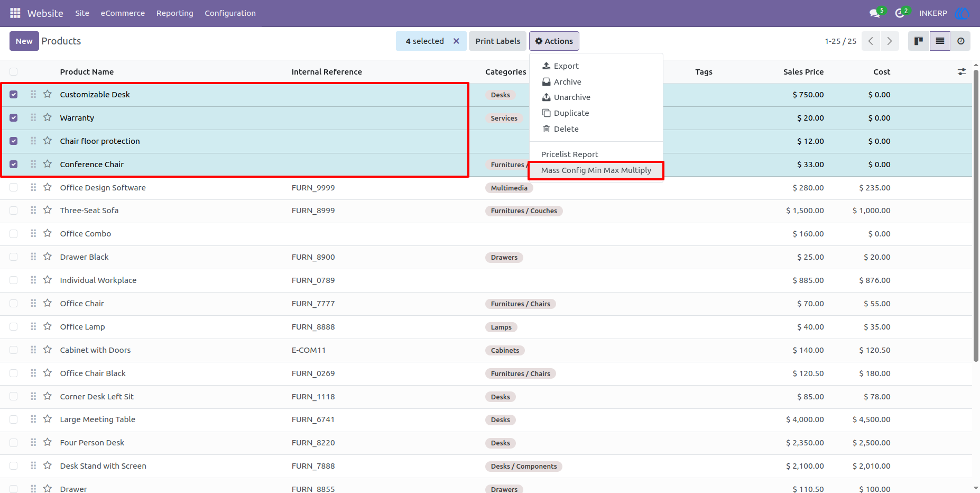
Task: Uncheck the Customizable Desk checkbox
Action: 14,95
